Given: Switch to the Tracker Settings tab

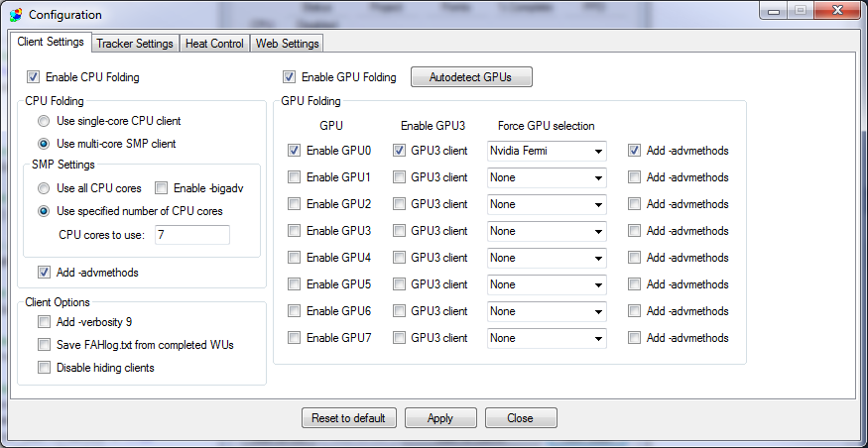Looking at the screenshot, I should coord(135,44).
